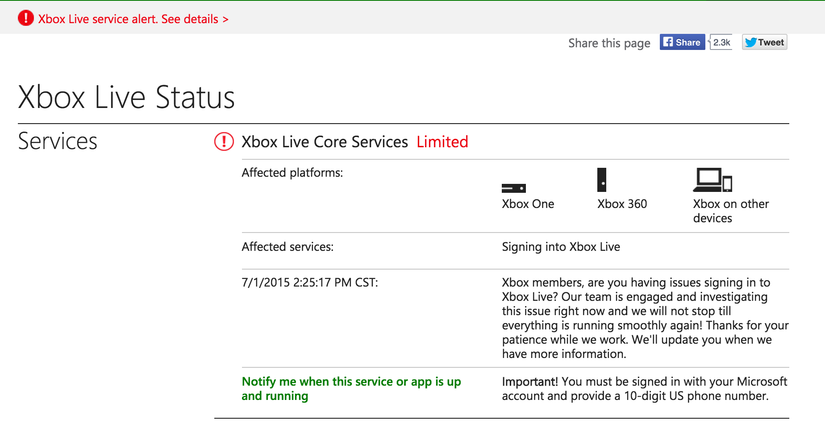Screen dimensions: 825x424
Task: Click the Facebook logo on Share button
Action: tap(667, 43)
